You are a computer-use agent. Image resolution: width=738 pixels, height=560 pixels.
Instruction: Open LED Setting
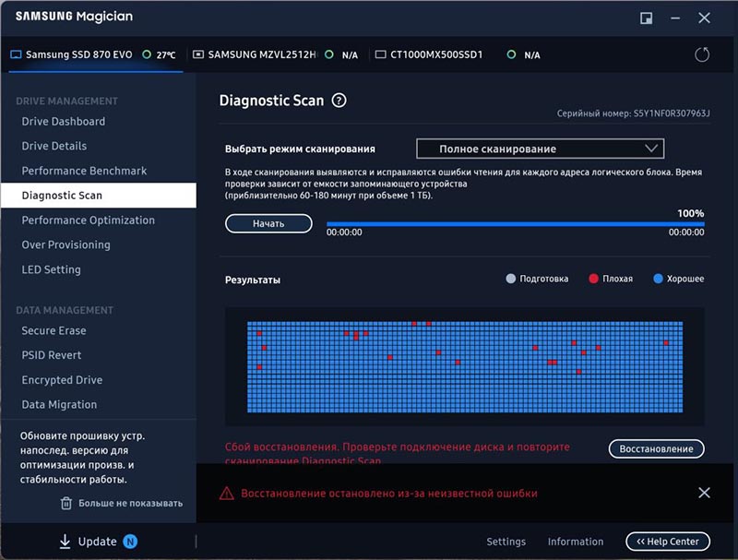tap(51, 269)
